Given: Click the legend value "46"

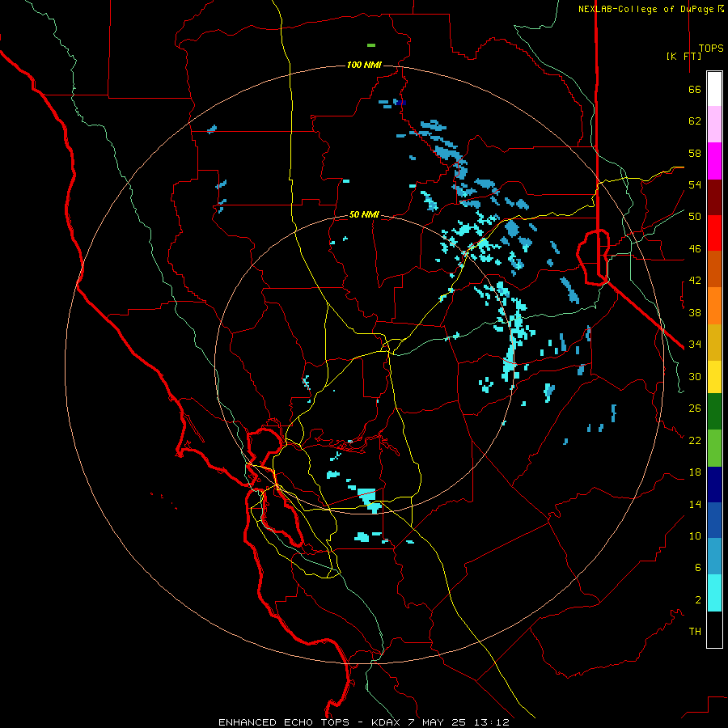Looking at the screenshot, I should 695,249.
